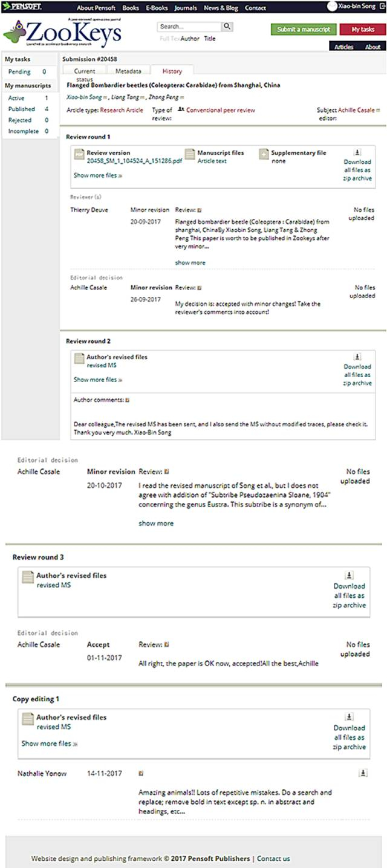The width and height of the screenshot is (387, 868).
Task: Expand Show more files in Review round 1
Action: click(97, 175)
